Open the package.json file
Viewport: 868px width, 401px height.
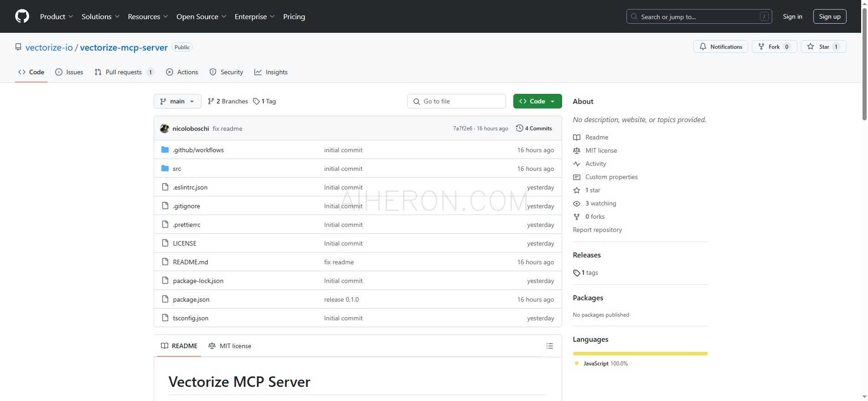(x=191, y=299)
